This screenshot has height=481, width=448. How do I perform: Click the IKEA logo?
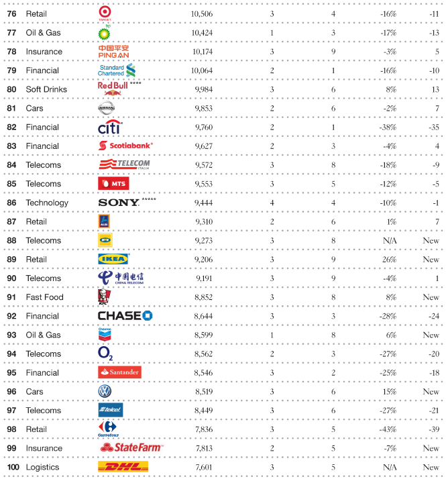pos(113,259)
